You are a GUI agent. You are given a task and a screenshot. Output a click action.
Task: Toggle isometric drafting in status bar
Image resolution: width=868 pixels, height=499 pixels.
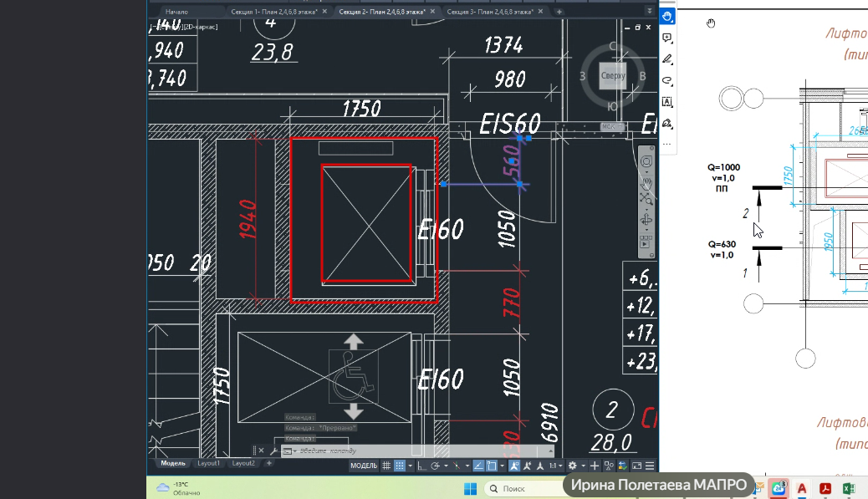457,466
